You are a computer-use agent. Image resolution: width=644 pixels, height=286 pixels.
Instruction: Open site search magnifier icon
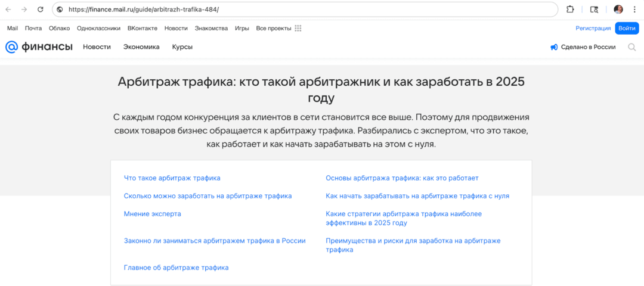coord(632,47)
